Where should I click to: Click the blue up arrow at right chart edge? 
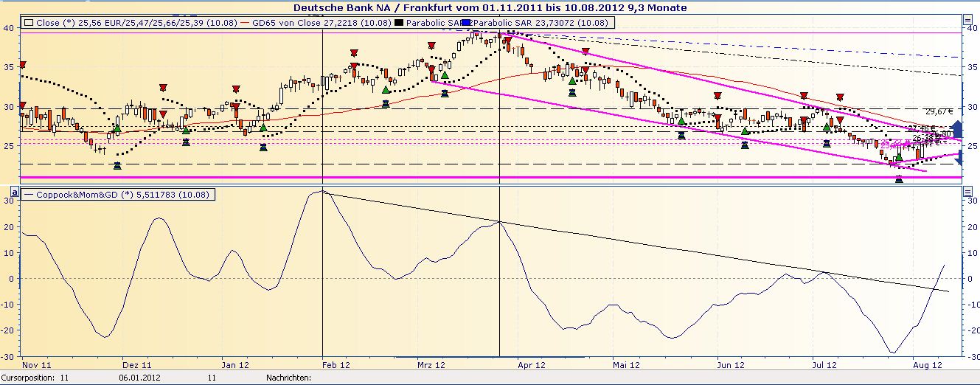956,129
